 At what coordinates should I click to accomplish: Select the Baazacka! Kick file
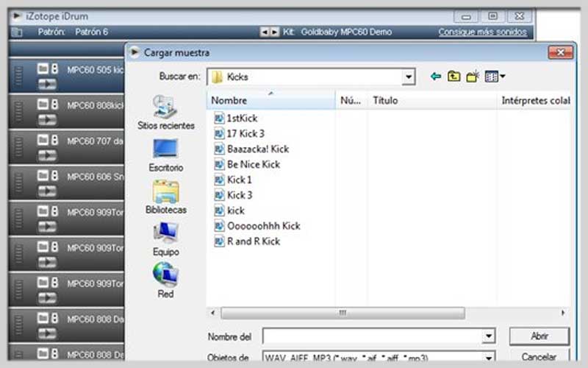tap(251, 149)
